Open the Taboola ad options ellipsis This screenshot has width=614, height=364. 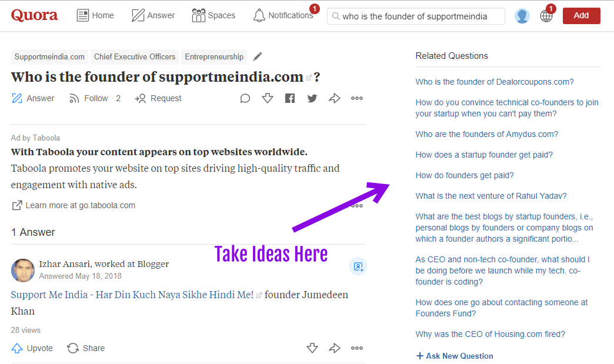(357, 206)
